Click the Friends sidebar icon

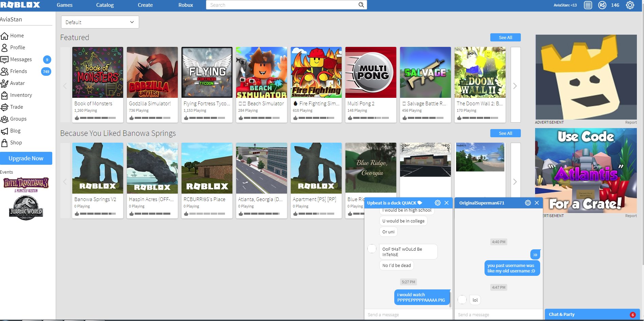[4, 71]
